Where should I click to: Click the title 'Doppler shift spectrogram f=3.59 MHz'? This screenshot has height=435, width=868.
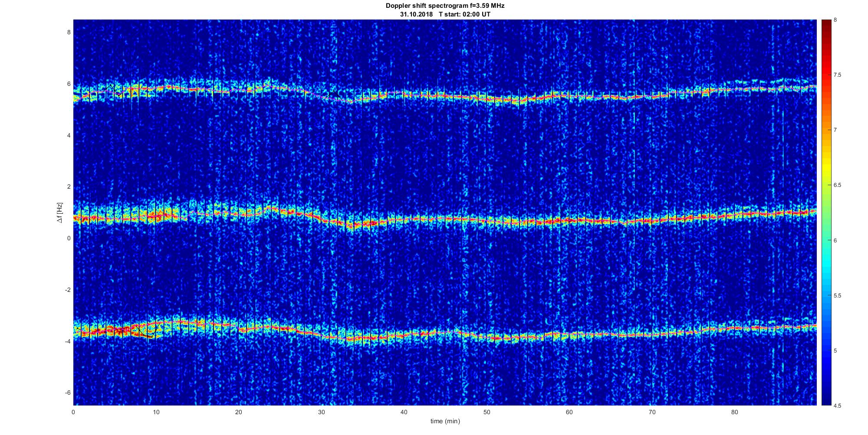pos(445,6)
